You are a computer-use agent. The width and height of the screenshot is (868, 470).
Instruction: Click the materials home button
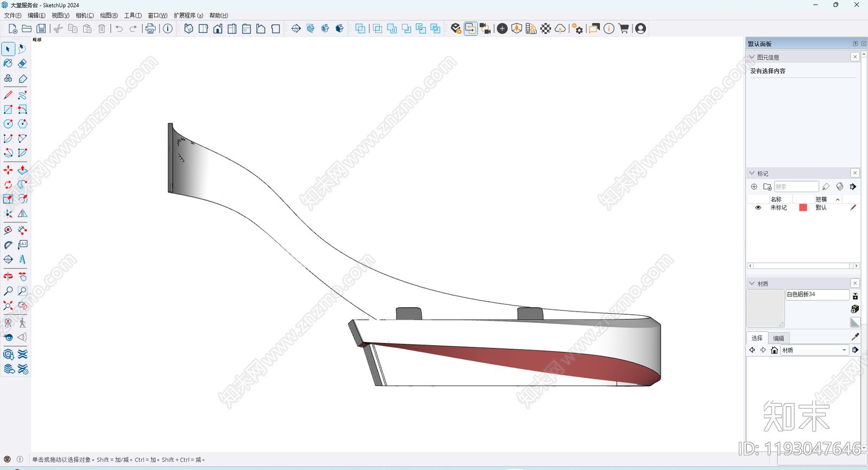click(774, 350)
